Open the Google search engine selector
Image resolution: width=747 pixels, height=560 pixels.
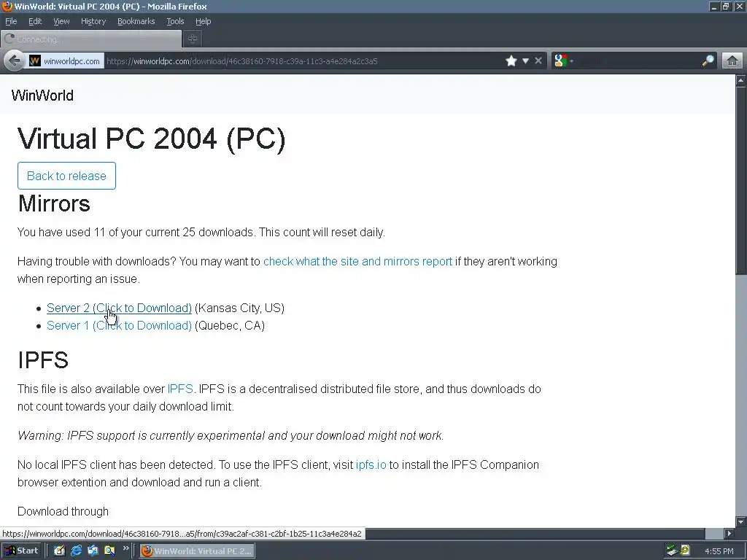(564, 61)
